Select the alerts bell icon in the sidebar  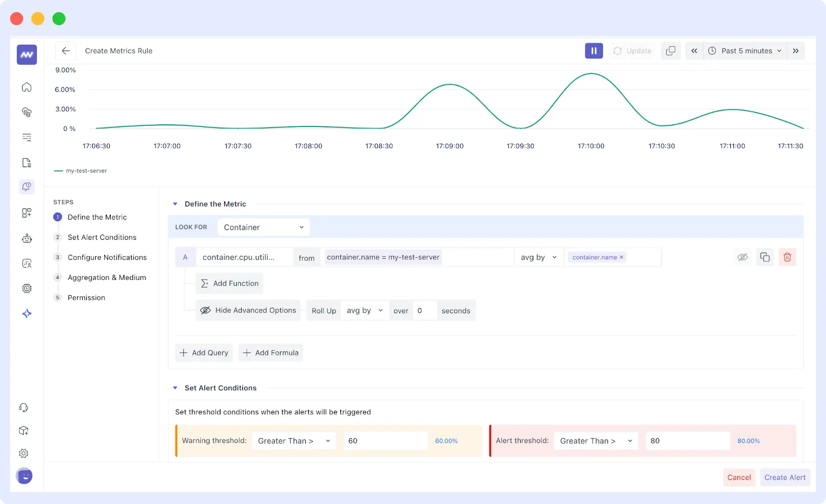[26, 187]
